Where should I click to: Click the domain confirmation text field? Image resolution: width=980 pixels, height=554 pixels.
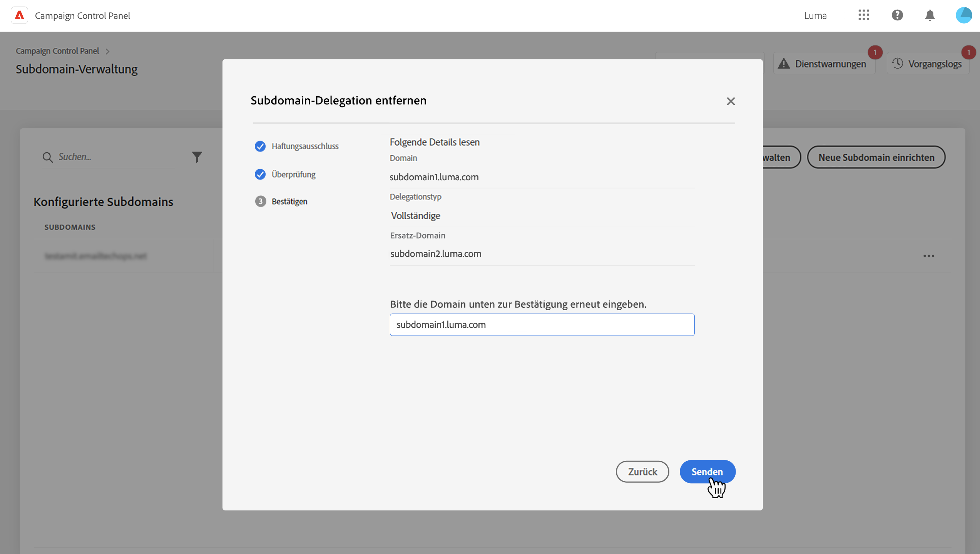pos(542,325)
